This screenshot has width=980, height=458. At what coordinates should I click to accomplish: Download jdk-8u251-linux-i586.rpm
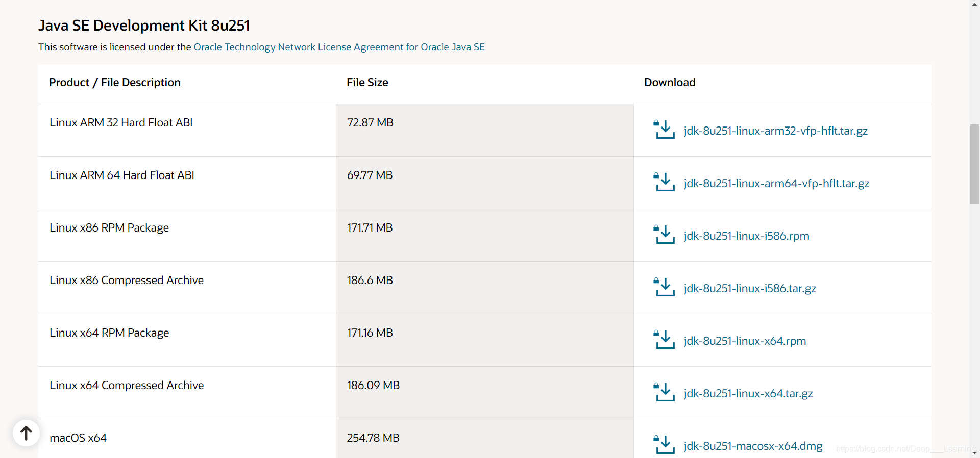click(746, 236)
